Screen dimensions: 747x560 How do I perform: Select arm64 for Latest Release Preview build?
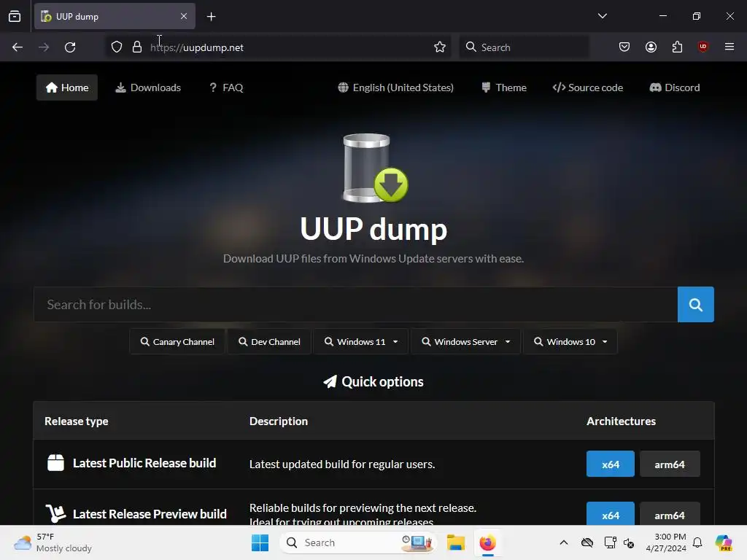(670, 514)
